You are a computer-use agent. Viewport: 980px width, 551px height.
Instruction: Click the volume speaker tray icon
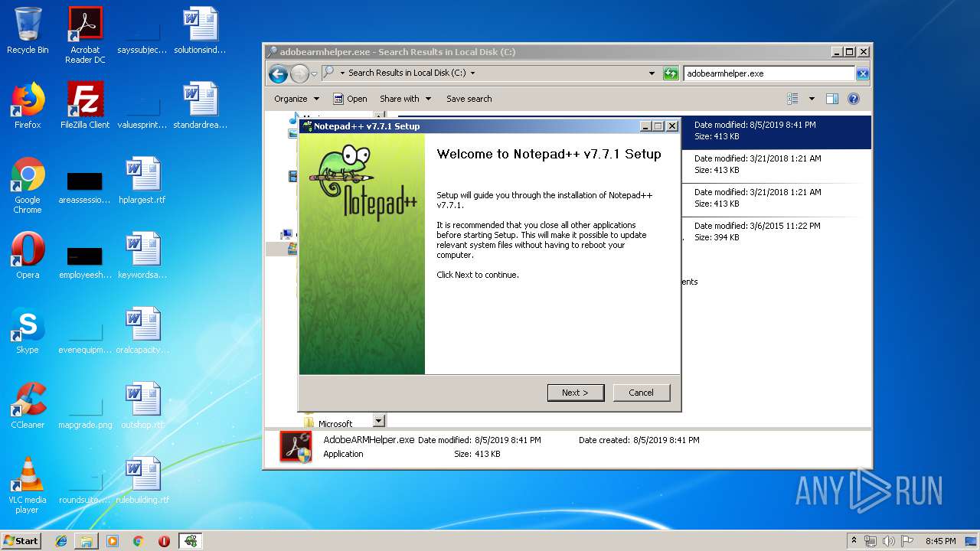coord(889,541)
